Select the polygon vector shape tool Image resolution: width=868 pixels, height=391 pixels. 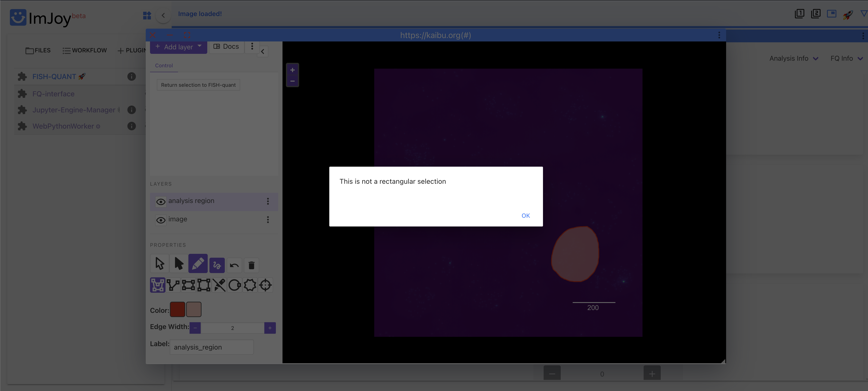(157, 285)
